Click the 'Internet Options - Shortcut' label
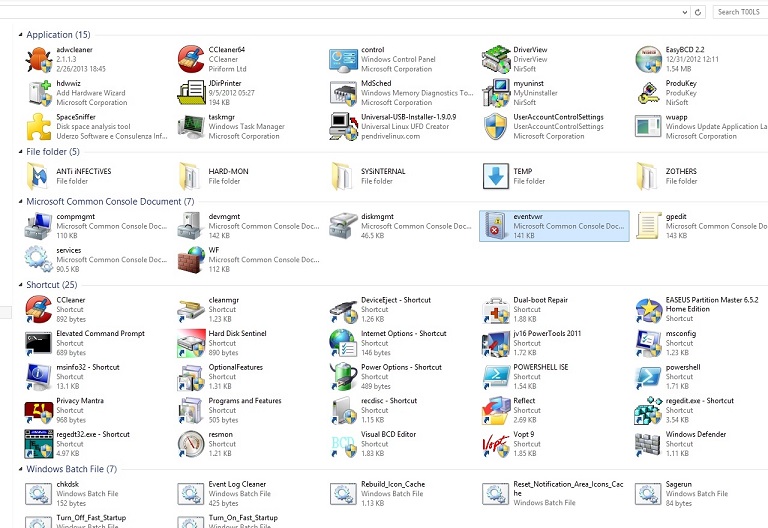Viewport: 768px width, 528px height. [x=404, y=334]
